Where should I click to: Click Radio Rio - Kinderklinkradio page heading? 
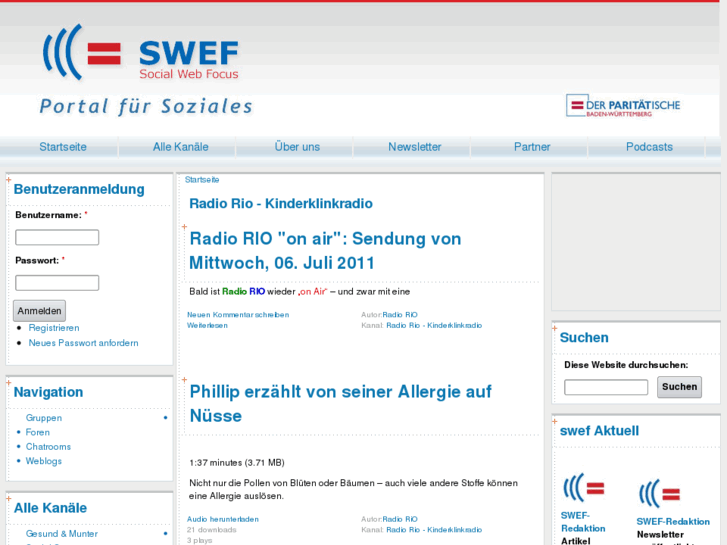point(281,204)
